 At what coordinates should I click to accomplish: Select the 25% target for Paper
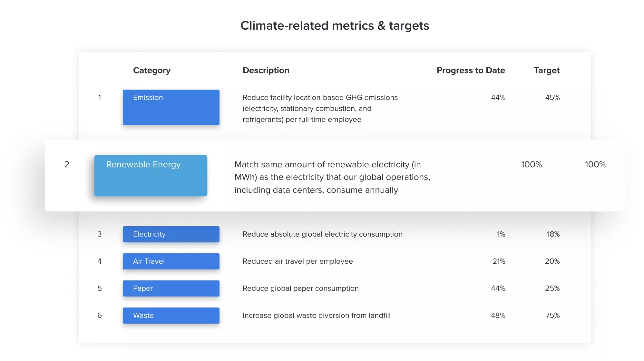(552, 288)
